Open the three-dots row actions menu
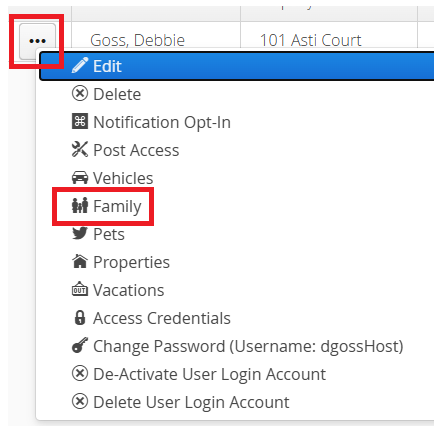Screen dimensions: 434x426 [37, 41]
